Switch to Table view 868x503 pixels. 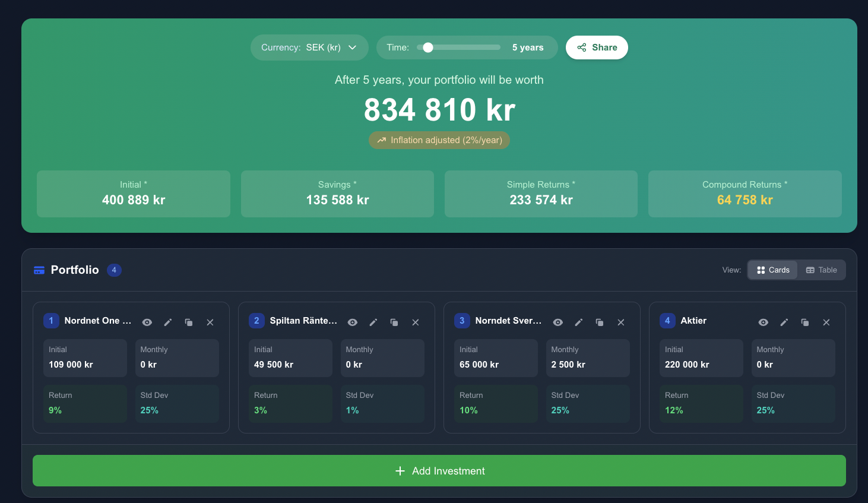821,270
